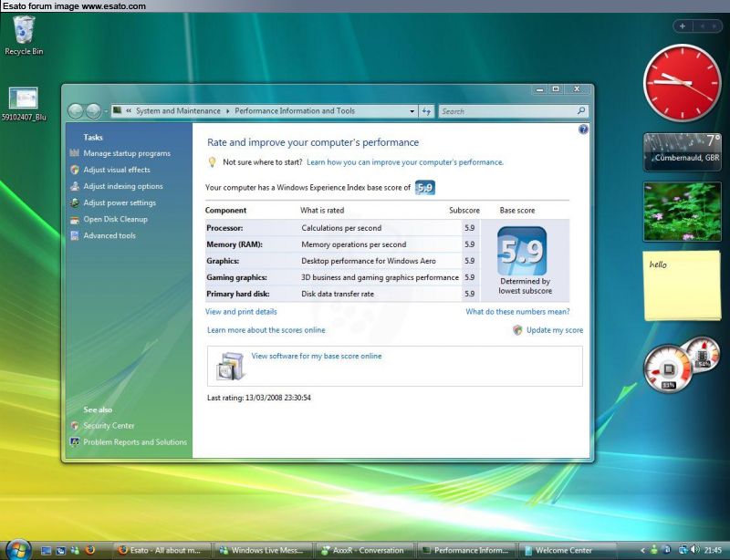This screenshot has width=730, height=560.
Task: Open Learn how to improve performance link
Action: pyautogui.click(x=405, y=162)
